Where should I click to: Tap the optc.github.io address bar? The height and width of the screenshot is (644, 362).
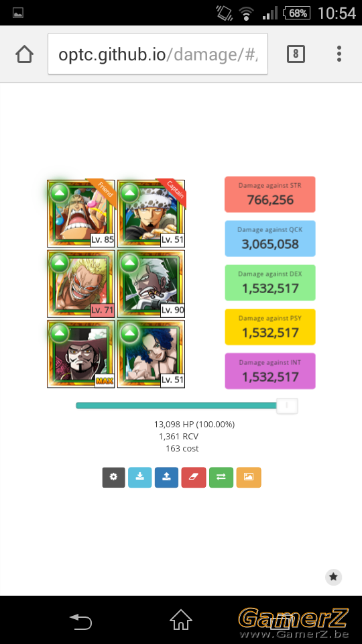(158, 54)
